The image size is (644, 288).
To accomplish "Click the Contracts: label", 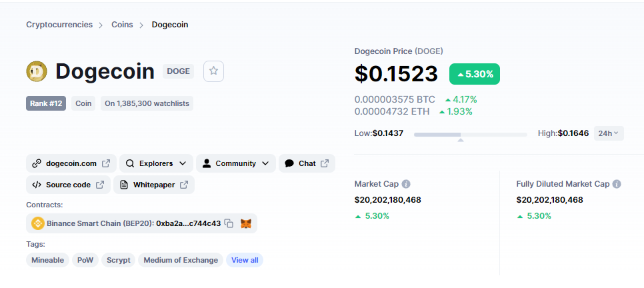I will click(45, 205).
